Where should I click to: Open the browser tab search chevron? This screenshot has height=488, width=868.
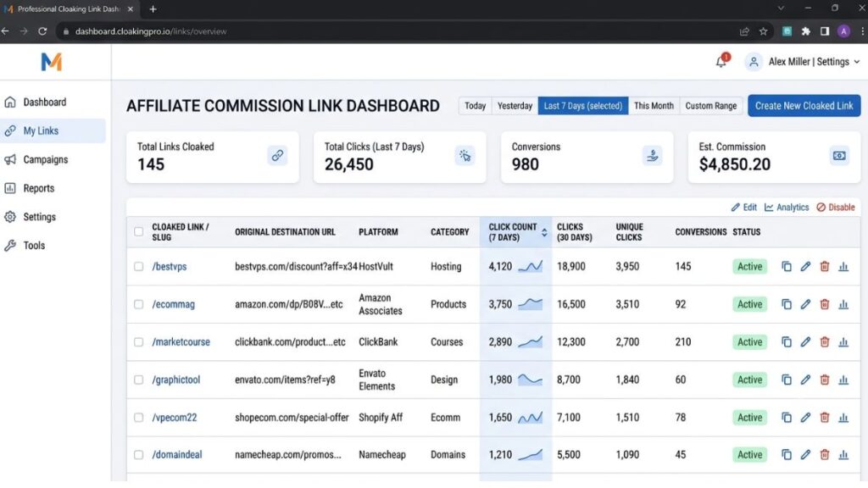781,8
